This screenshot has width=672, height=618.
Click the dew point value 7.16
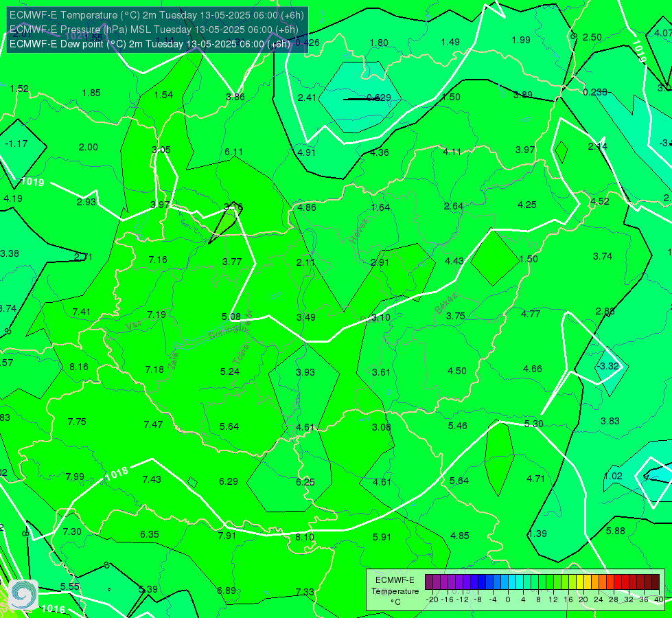158,260
